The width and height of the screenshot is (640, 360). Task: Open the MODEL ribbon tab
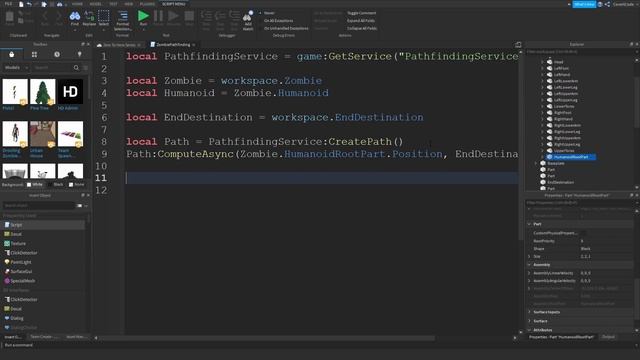coord(96,4)
